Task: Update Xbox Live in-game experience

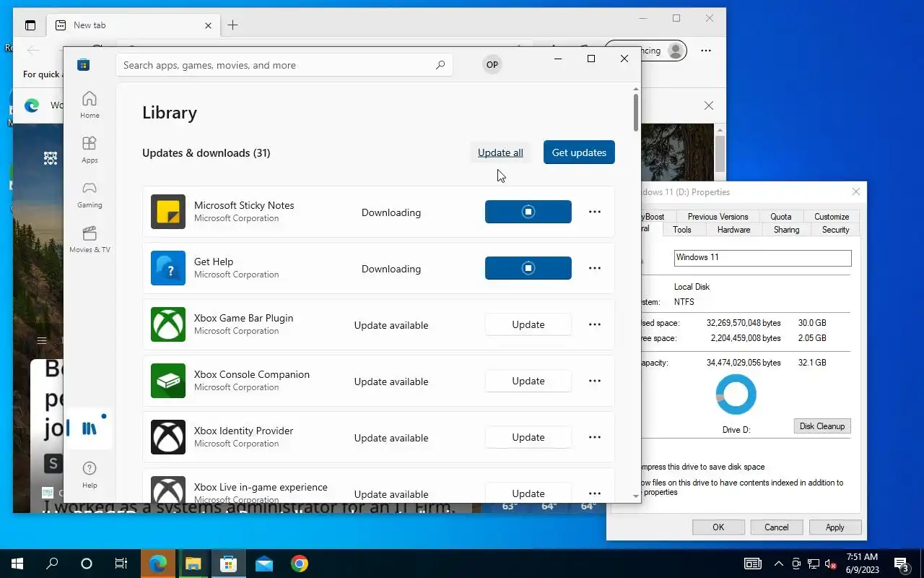Action: (528, 493)
